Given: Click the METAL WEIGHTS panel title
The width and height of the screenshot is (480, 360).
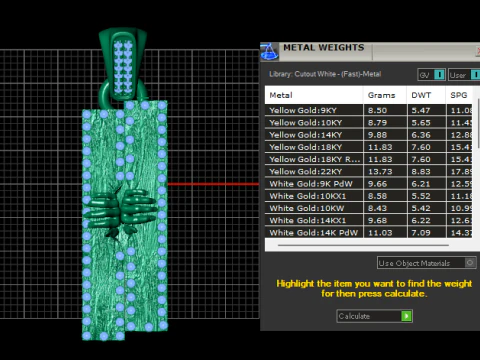Looking at the screenshot, I should coord(324,48).
